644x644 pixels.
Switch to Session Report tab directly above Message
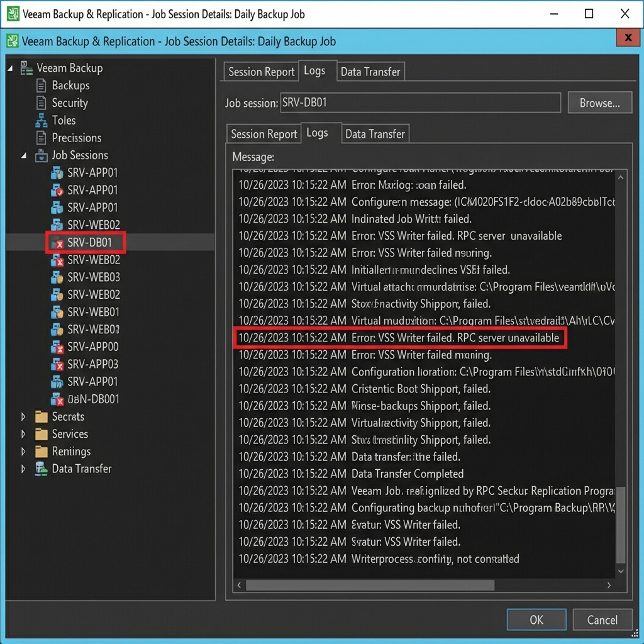[x=264, y=134]
